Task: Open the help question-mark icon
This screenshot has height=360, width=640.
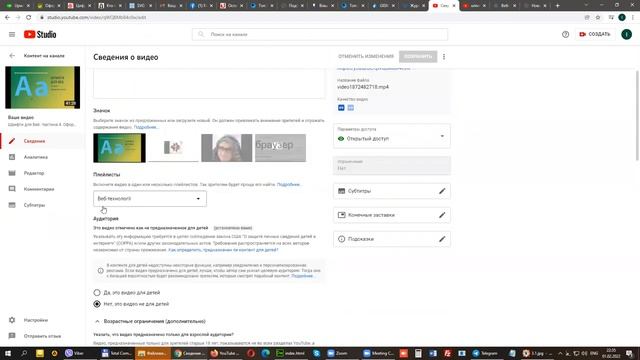Action: click(565, 35)
